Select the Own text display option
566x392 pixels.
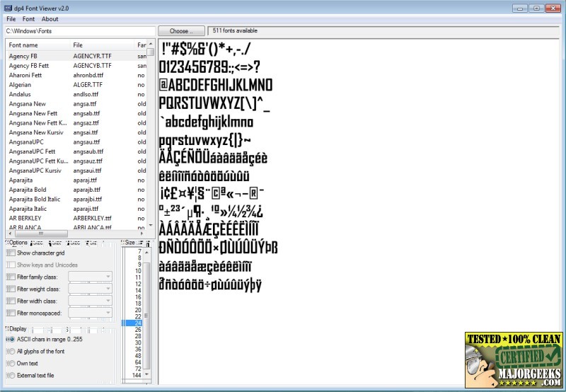(x=10, y=363)
